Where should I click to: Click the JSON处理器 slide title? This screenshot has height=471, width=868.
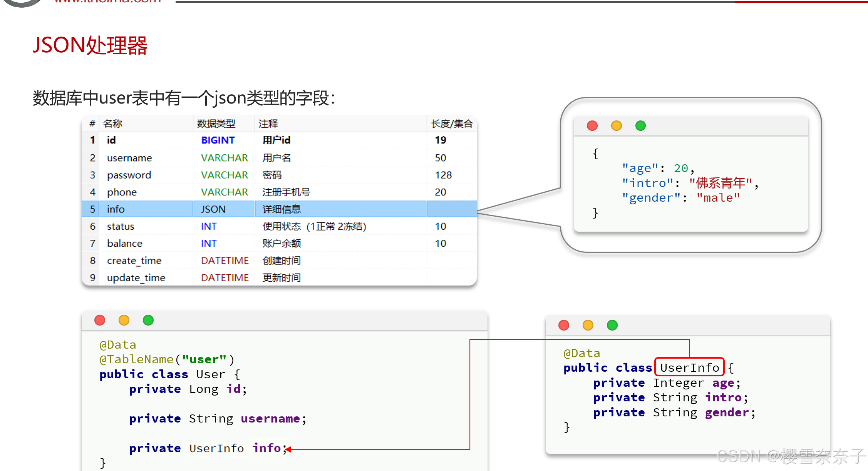click(x=90, y=45)
